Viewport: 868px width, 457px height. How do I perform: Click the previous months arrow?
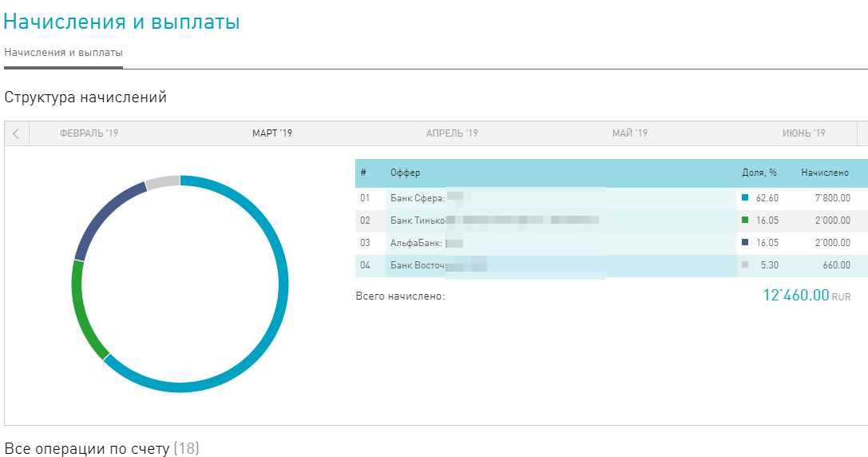pos(16,133)
